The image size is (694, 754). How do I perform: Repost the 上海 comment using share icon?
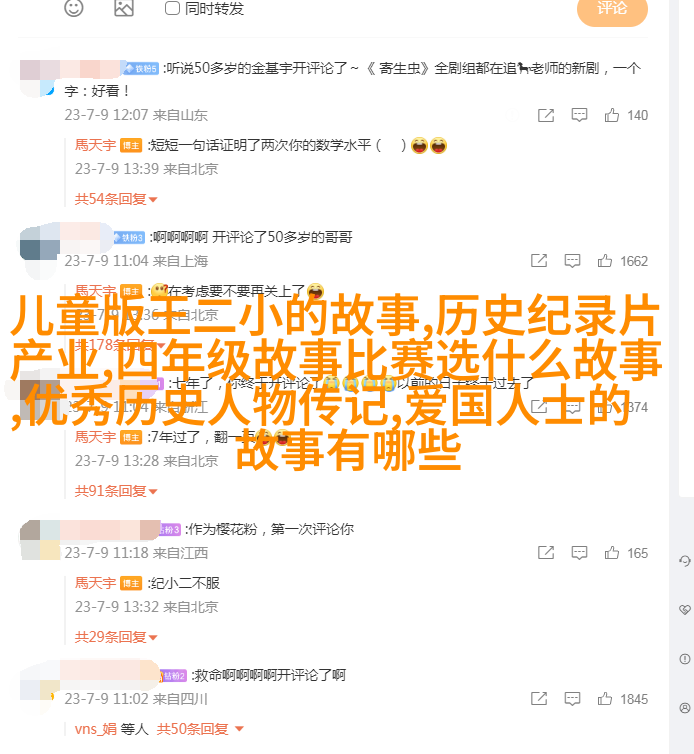pos(539,261)
